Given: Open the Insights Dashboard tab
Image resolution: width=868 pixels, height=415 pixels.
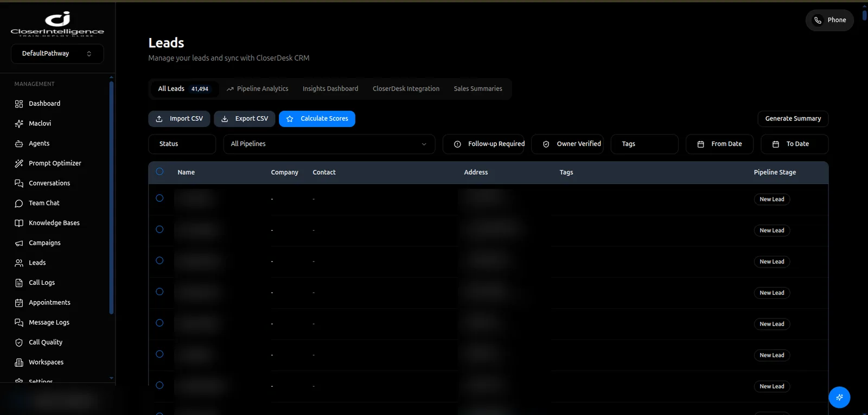Looking at the screenshot, I should click(330, 89).
